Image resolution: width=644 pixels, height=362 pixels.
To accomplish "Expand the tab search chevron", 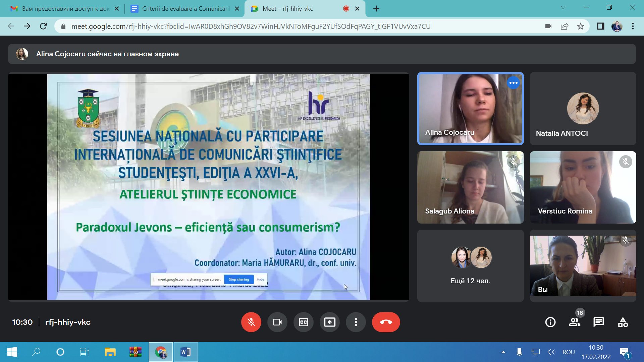I will (563, 7).
